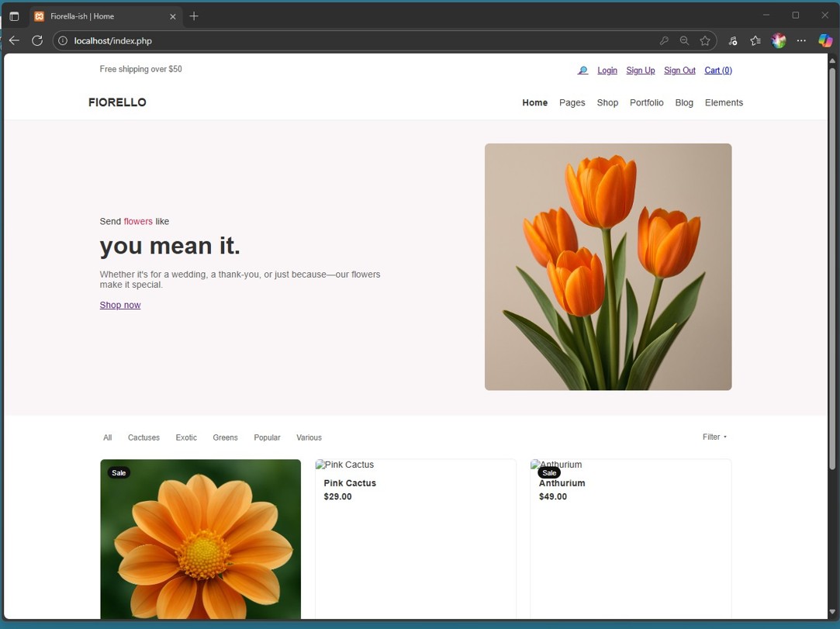Viewport: 840px width, 629px height.
Task: Reload the page with the refresh icon
Action: point(37,40)
